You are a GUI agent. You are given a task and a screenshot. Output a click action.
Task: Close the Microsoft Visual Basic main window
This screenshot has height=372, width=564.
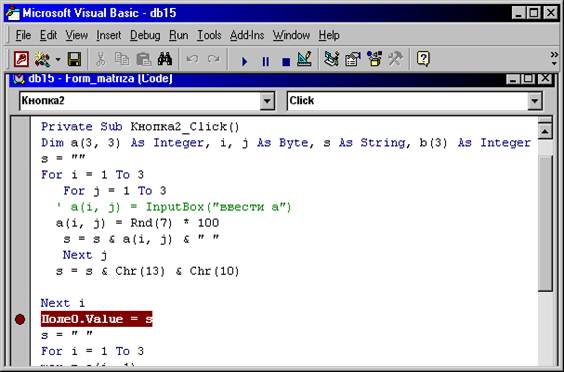tap(551, 13)
